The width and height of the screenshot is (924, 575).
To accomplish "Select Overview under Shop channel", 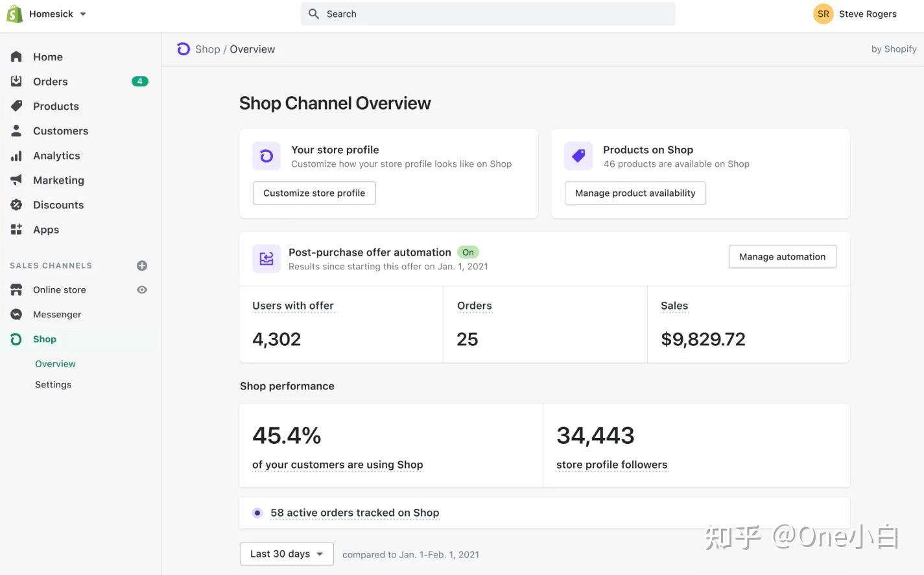I will [55, 363].
